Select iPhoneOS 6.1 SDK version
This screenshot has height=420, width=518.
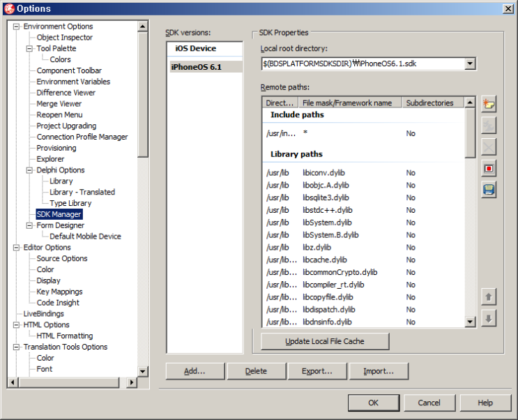tap(205, 67)
